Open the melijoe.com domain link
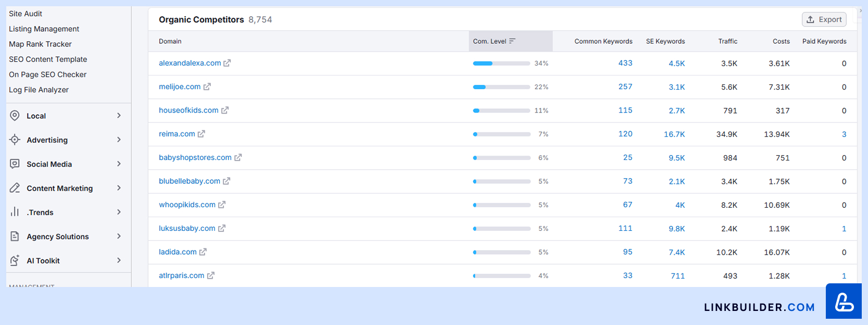Screen dimensions: 868x325 [x=180, y=86]
